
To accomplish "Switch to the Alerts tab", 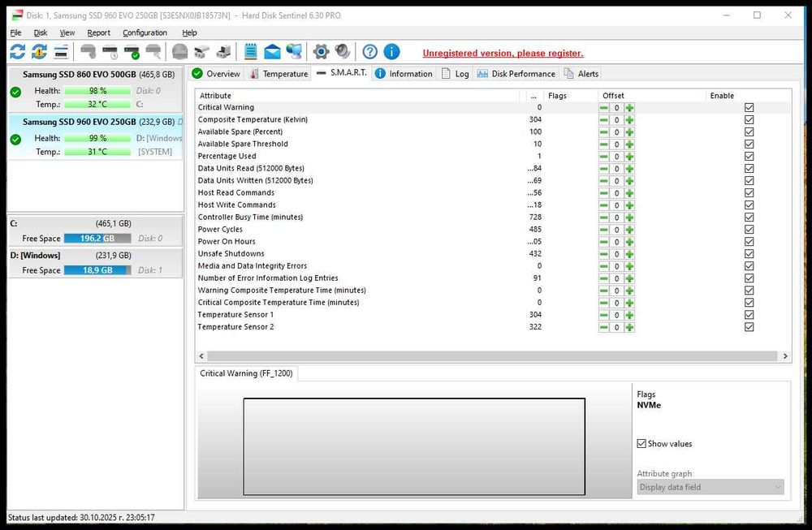I will [581, 74].
